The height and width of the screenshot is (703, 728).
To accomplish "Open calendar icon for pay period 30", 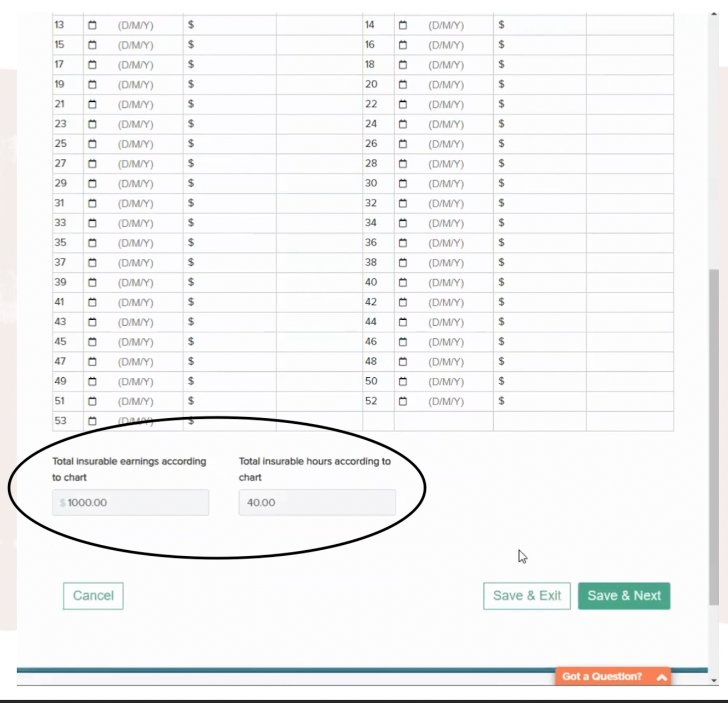I will tap(403, 183).
